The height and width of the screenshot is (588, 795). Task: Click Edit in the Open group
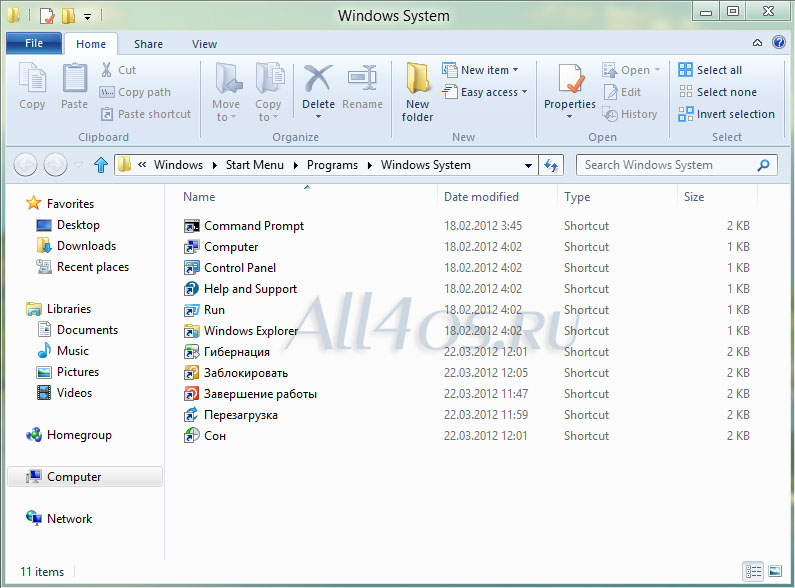623,92
